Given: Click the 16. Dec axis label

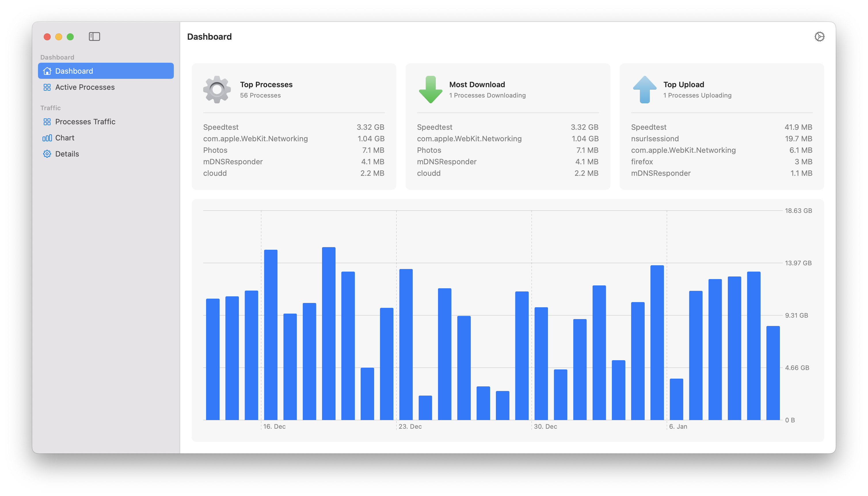Looking at the screenshot, I should coord(274,426).
